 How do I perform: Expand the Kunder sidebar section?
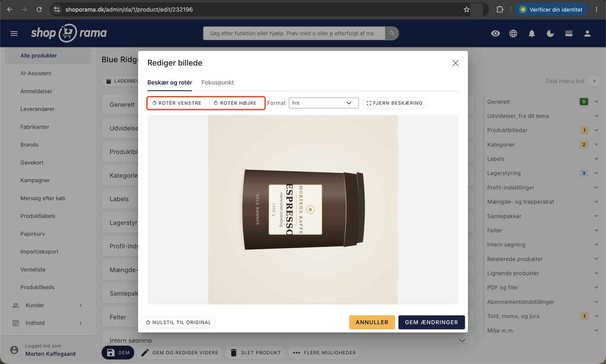48,305
